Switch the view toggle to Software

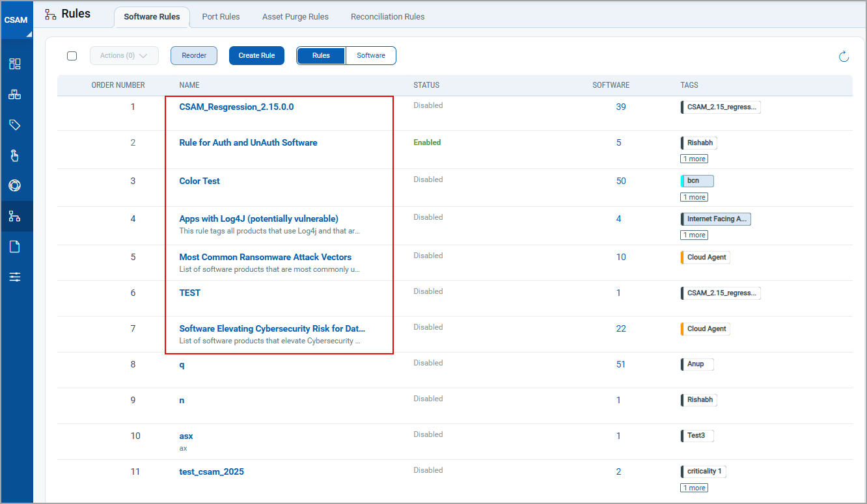click(x=371, y=56)
